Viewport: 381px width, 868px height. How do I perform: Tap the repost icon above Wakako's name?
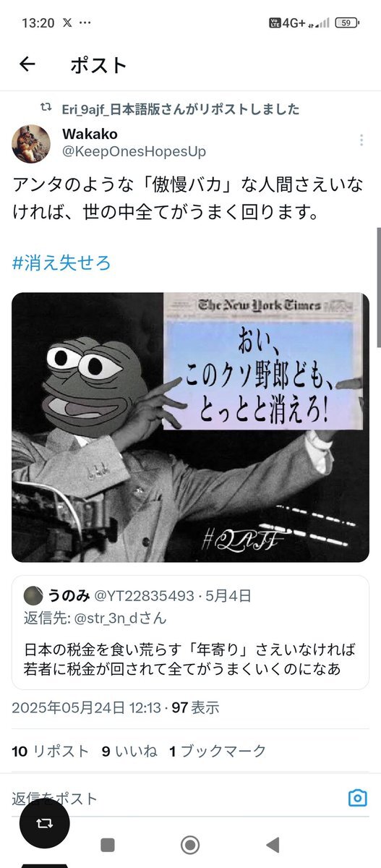coord(47,109)
